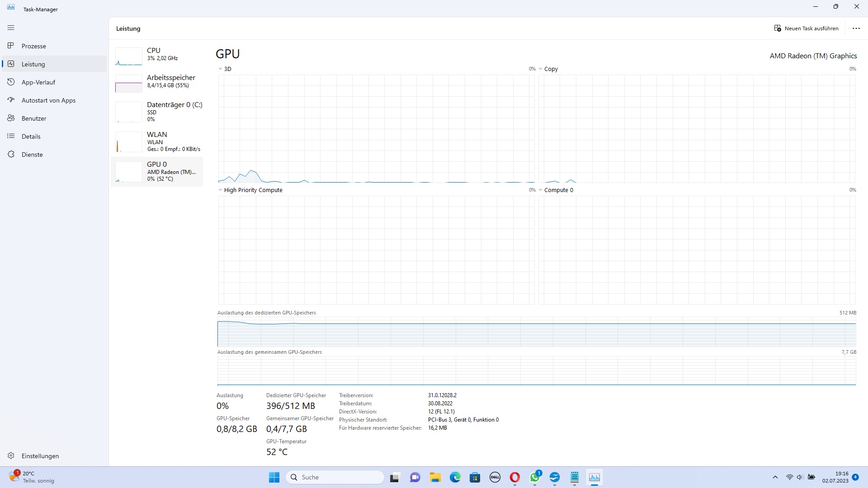Click Neuen Task ausführen button
Image resolution: width=868 pixels, height=488 pixels.
[x=806, y=28]
